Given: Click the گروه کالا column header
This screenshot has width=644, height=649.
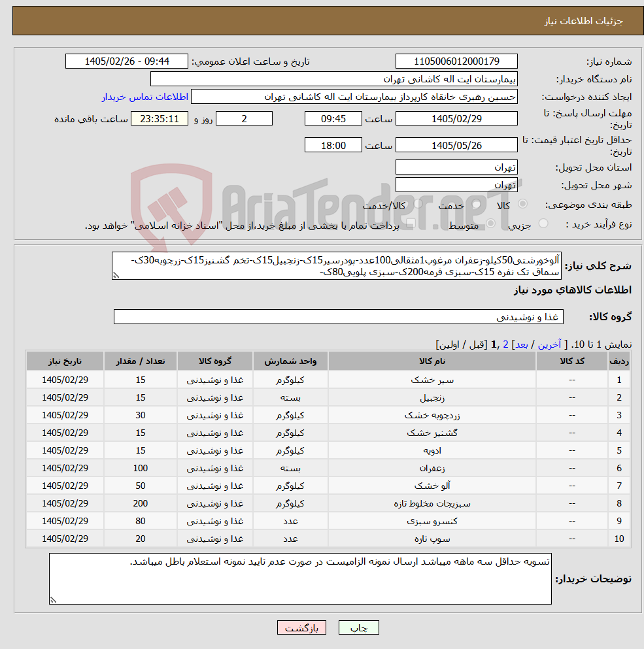Looking at the screenshot, I should pos(215,361).
